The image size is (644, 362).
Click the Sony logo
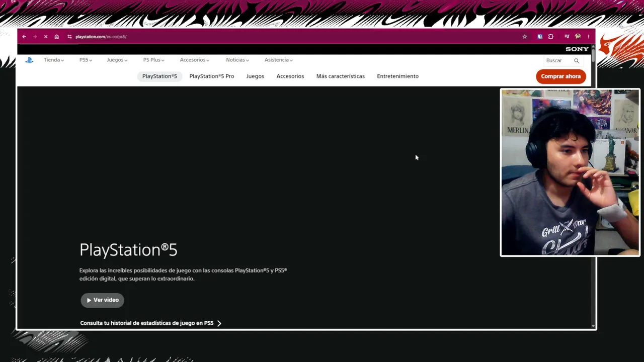(x=577, y=49)
